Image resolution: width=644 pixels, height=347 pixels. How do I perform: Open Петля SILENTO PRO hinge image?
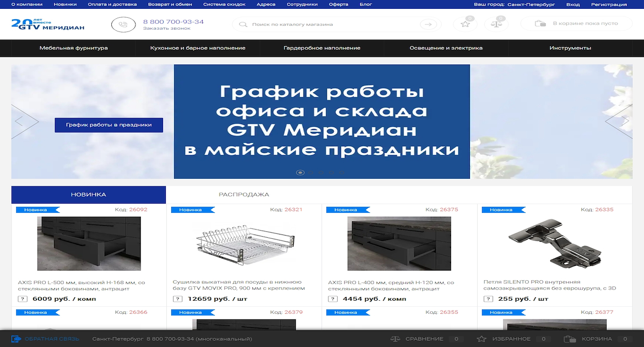point(555,243)
